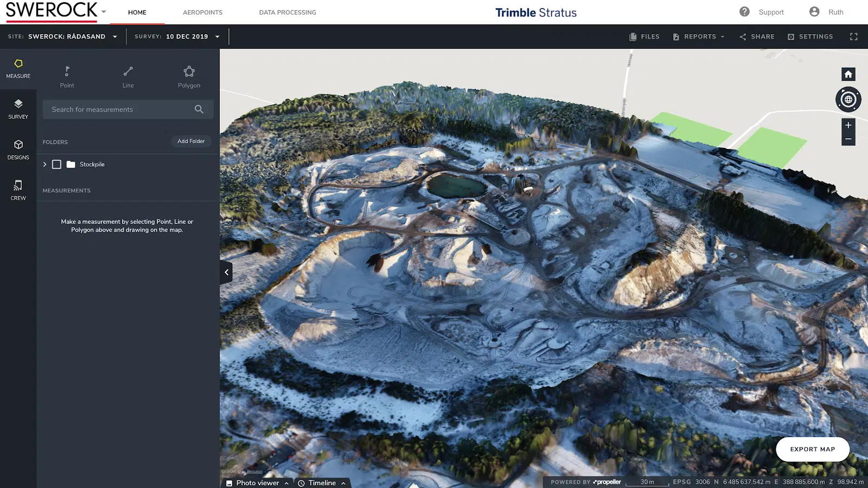Click the Add Folder button
Viewport: 868px width, 488px height.
coord(191,141)
